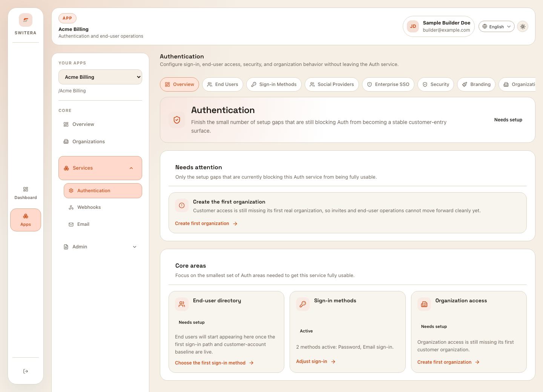Collapse the Services section
Screen dimensions: 543x392
point(100,168)
